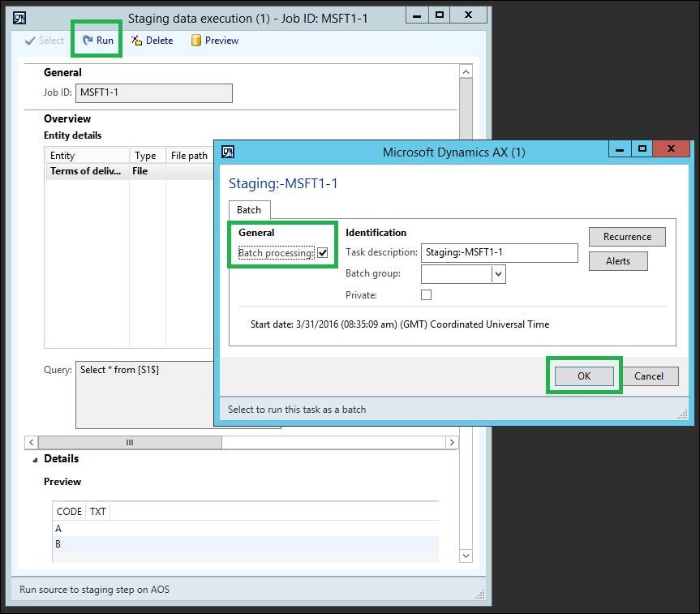The image size is (700, 614).
Task: Click the Select checkmark toolbar item
Action: [x=31, y=41]
